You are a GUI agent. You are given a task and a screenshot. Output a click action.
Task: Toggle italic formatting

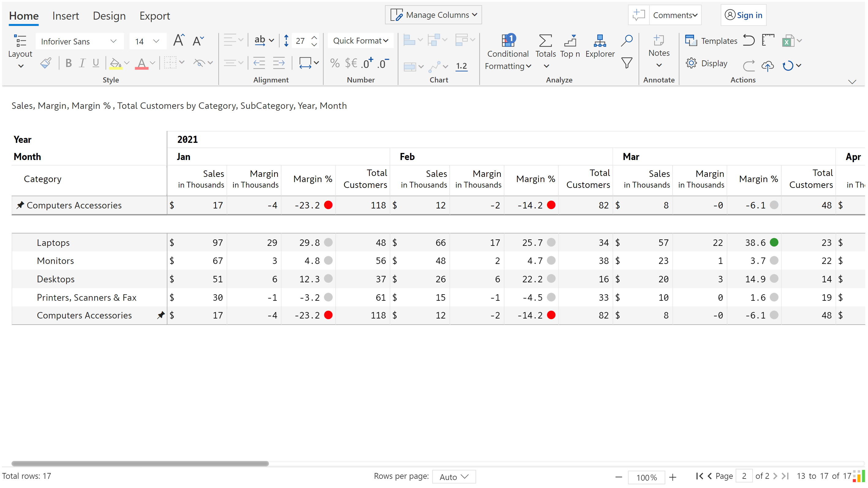tap(82, 63)
